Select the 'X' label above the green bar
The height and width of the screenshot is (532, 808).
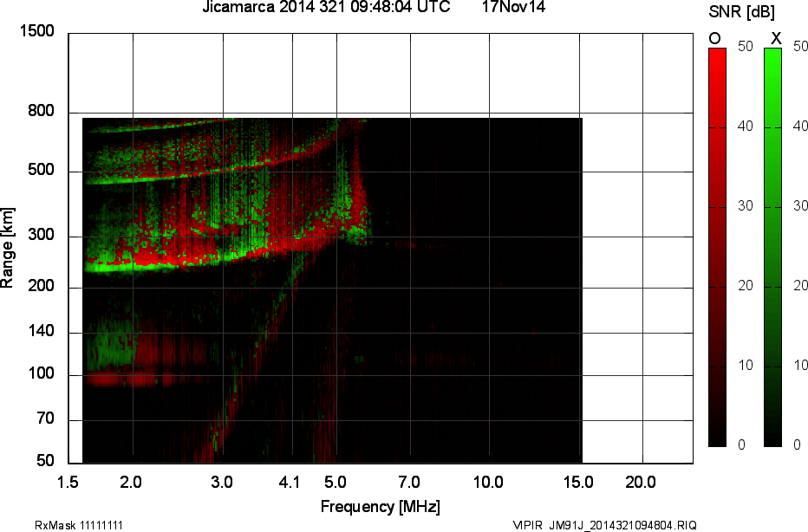point(776,38)
